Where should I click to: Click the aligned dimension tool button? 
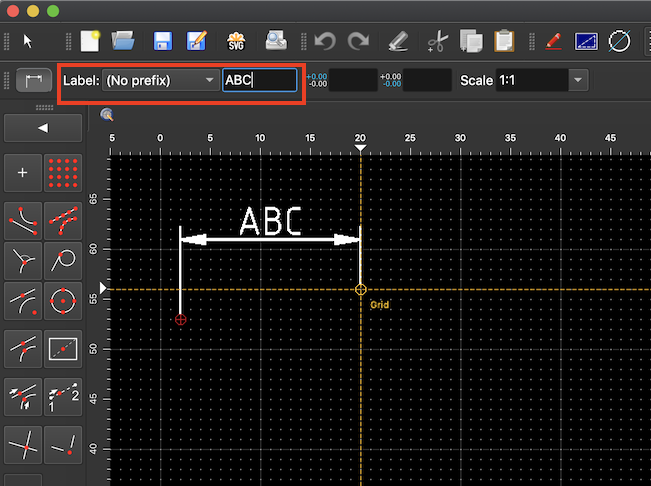point(34,80)
